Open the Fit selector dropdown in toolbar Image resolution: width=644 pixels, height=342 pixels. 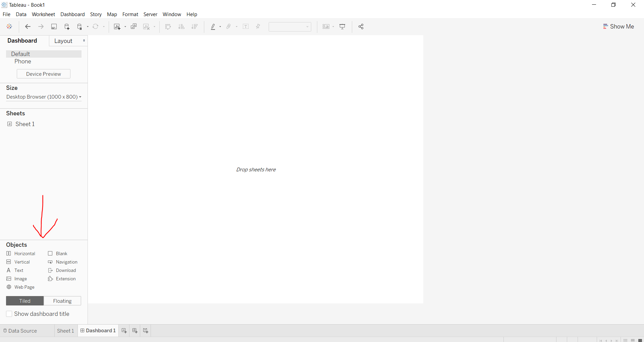tap(290, 27)
